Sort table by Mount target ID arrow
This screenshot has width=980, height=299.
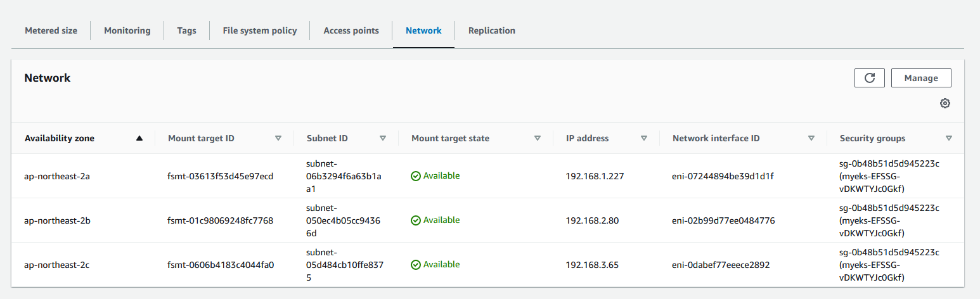pyautogui.click(x=278, y=138)
